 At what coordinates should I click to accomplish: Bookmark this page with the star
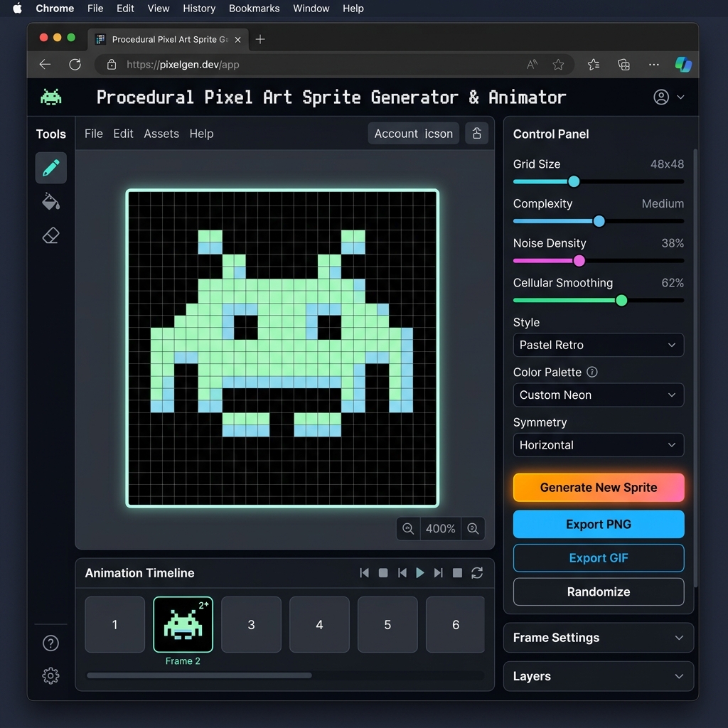click(558, 65)
